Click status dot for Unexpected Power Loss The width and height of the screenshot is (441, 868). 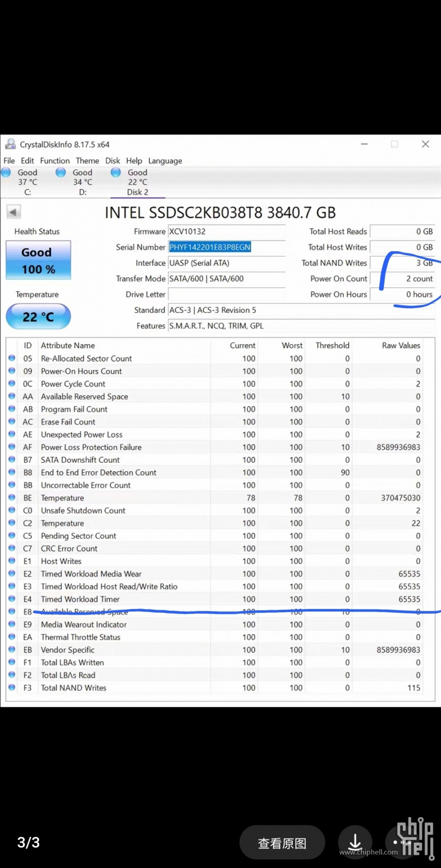pyautogui.click(x=12, y=434)
